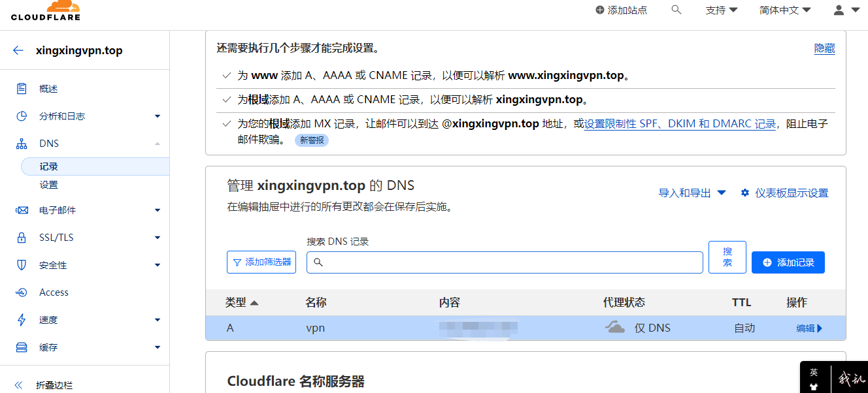Expand the 支持 dropdown
This screenshot has width=868, height=393.
pos(722,10)
